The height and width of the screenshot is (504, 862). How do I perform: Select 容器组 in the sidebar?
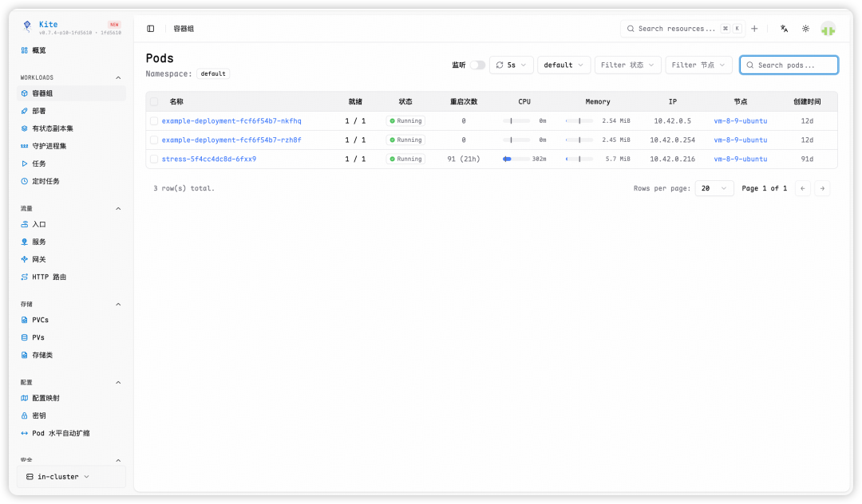[x=72, y=93]
